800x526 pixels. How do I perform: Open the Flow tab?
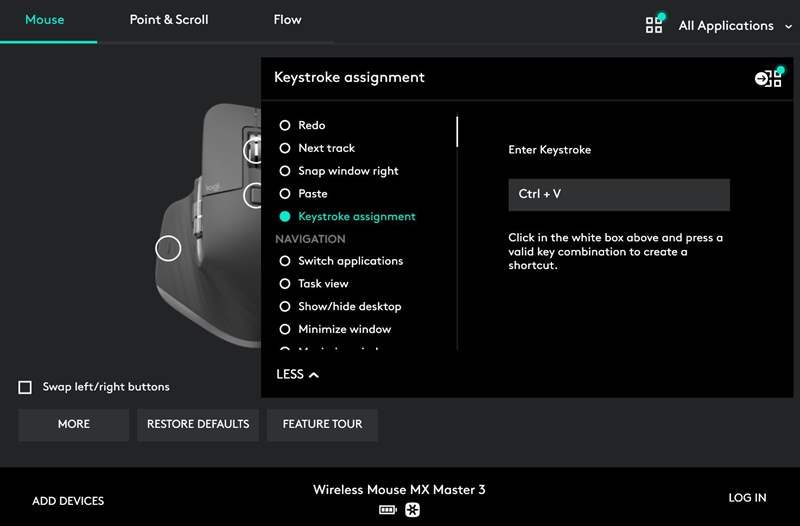coord(287,19)
